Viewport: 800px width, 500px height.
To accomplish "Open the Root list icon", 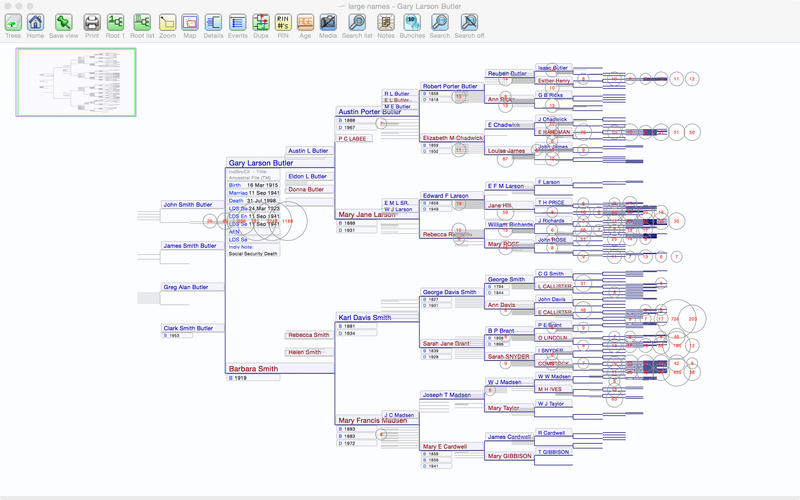I will coord(142,22).
